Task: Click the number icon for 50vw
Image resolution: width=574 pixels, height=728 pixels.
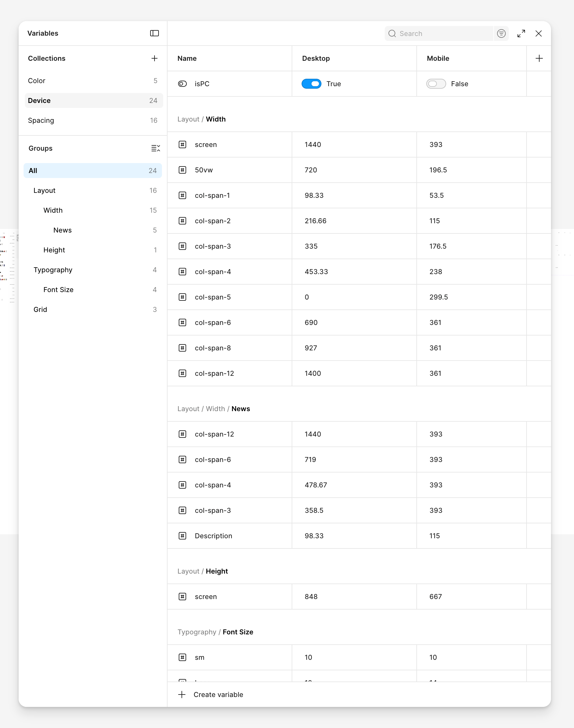Action: (182, 170)
